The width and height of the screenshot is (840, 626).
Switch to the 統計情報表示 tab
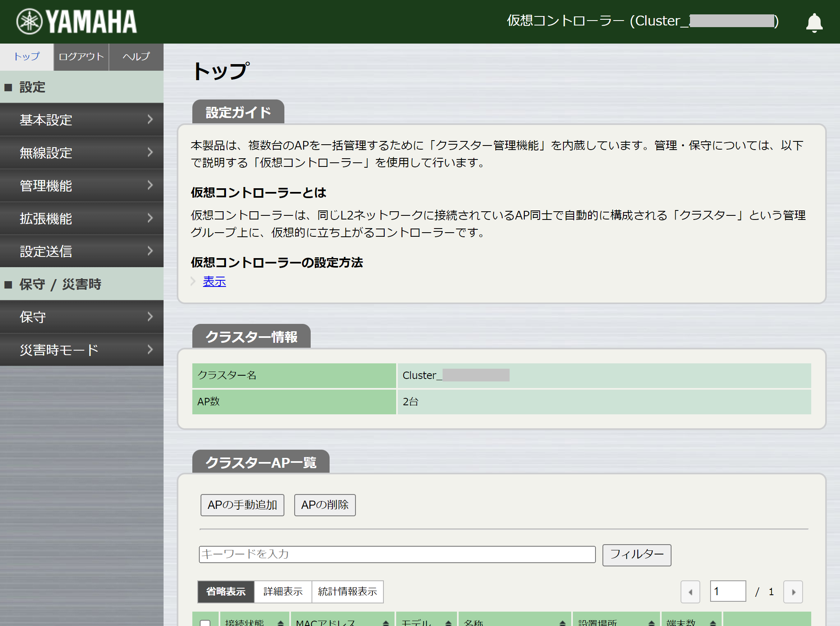[x=347, y=591]
